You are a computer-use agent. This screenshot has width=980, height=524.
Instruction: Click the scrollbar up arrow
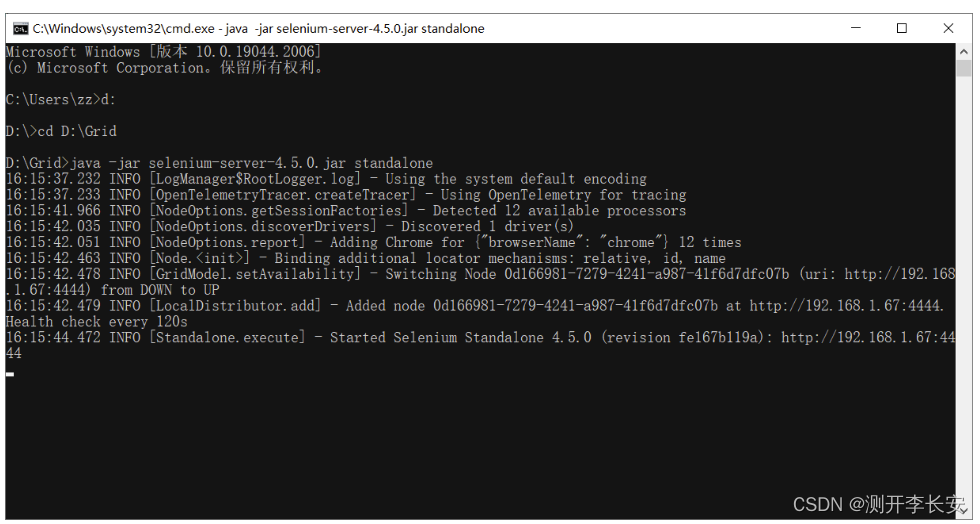click(963, 51)
